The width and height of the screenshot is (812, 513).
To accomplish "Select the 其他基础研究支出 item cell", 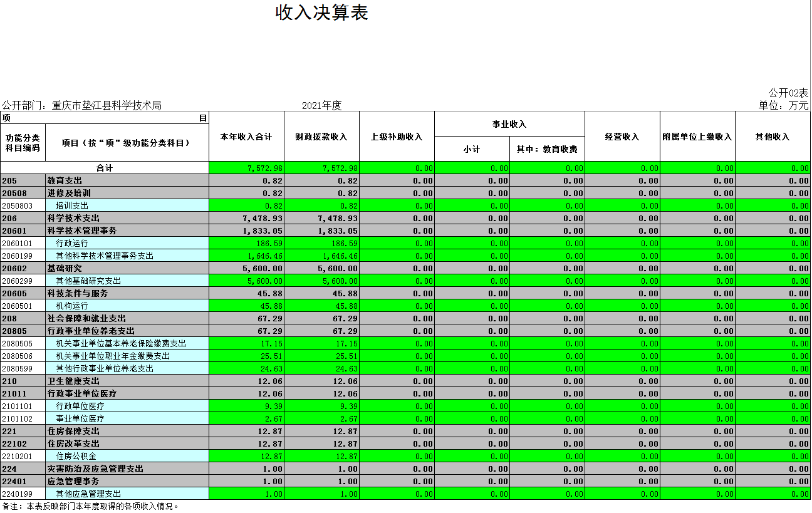I will click(88, 281).
